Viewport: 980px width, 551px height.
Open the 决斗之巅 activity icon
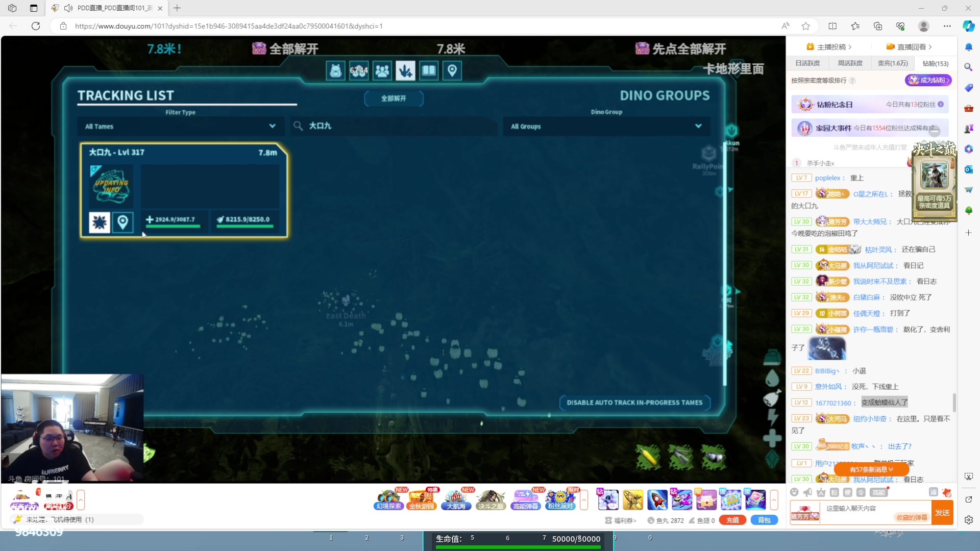coord(491,499)
